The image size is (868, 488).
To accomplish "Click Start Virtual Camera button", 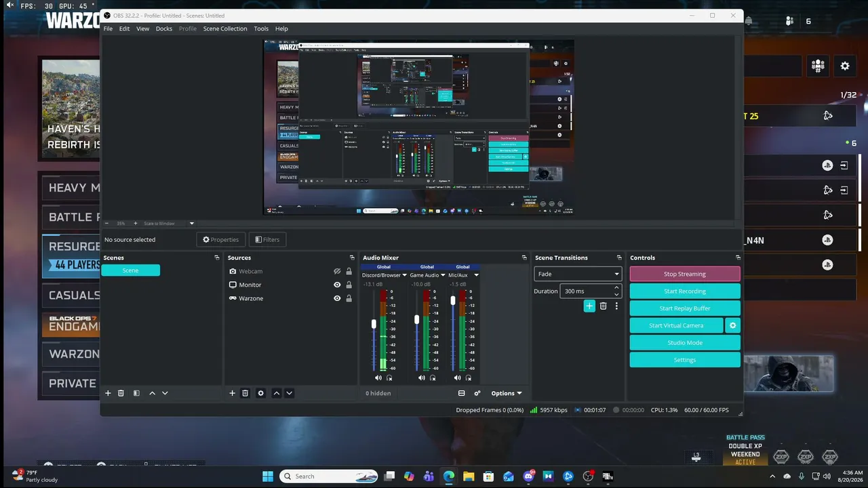I will pos(676,325).
